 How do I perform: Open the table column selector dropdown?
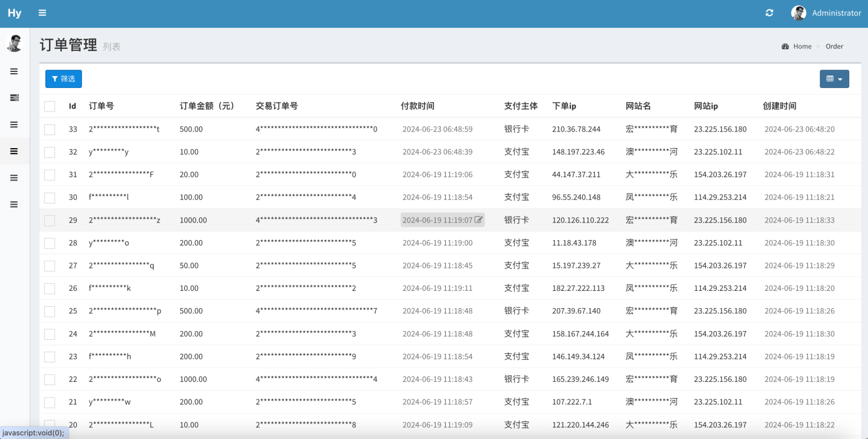(x=834, y=79)
